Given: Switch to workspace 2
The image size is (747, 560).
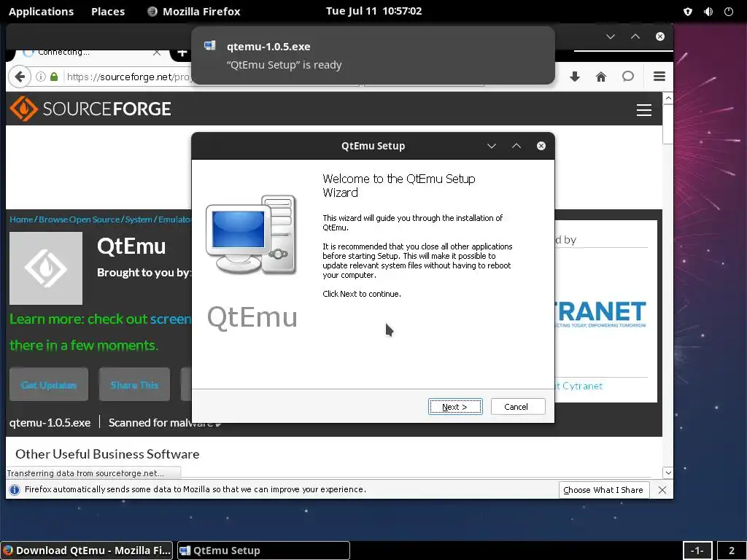Looking at the screenshot, I should coord(731,551).
